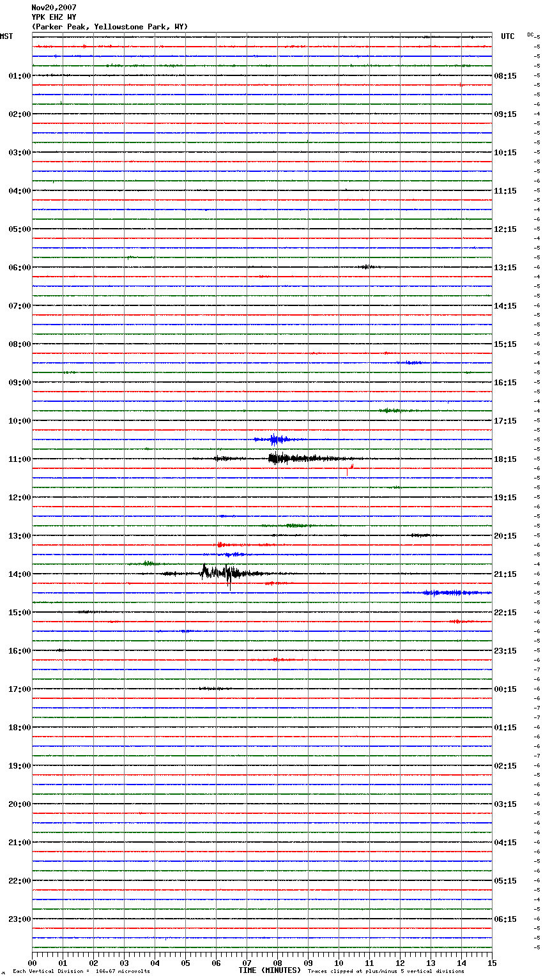This screenshot has height=980, width=543.
Task: Click the 04:15 UTC time label
Action: click(505, 843)
